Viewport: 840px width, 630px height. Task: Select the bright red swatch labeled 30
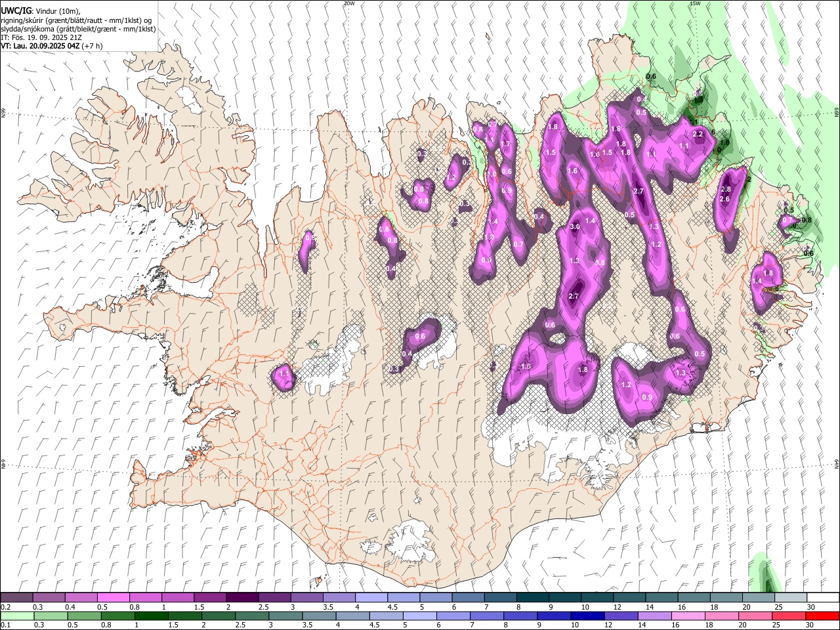coord(822,616)
